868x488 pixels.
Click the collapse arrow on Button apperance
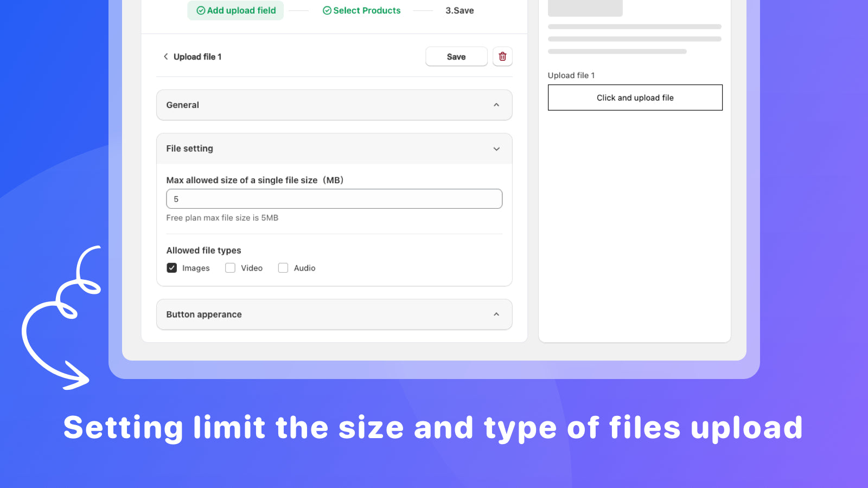(496, 314)
